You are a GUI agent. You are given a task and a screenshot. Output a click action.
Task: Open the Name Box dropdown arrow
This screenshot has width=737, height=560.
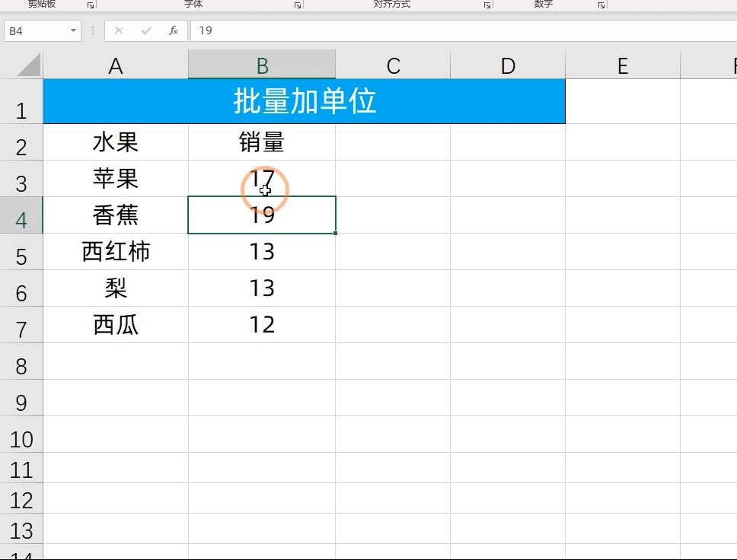point(72,31)
